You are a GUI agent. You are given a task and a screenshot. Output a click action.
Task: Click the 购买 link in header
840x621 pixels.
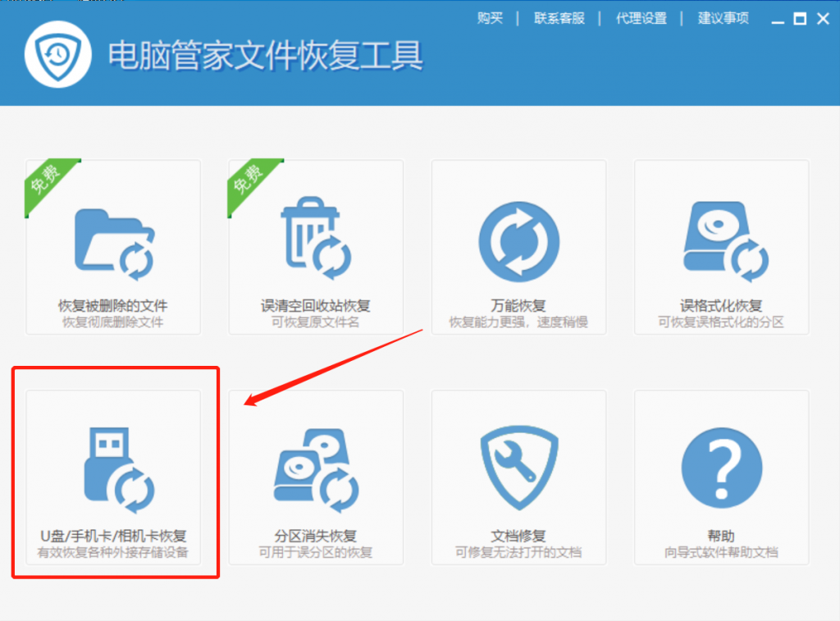click(x=491, y=19)
